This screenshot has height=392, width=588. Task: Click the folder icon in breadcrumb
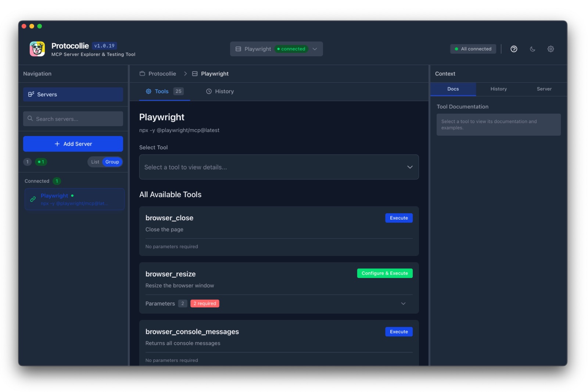click(x=142, y=74)
